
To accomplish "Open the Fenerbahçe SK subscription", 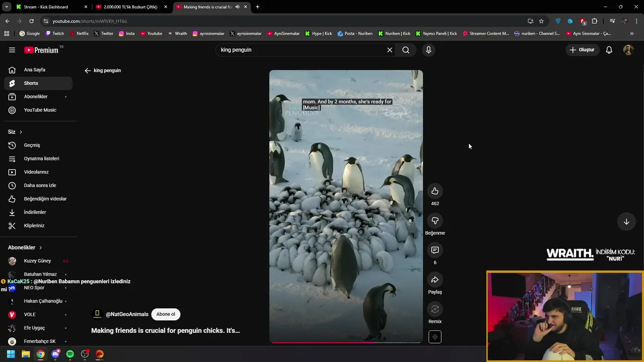I will pos(38,341).
